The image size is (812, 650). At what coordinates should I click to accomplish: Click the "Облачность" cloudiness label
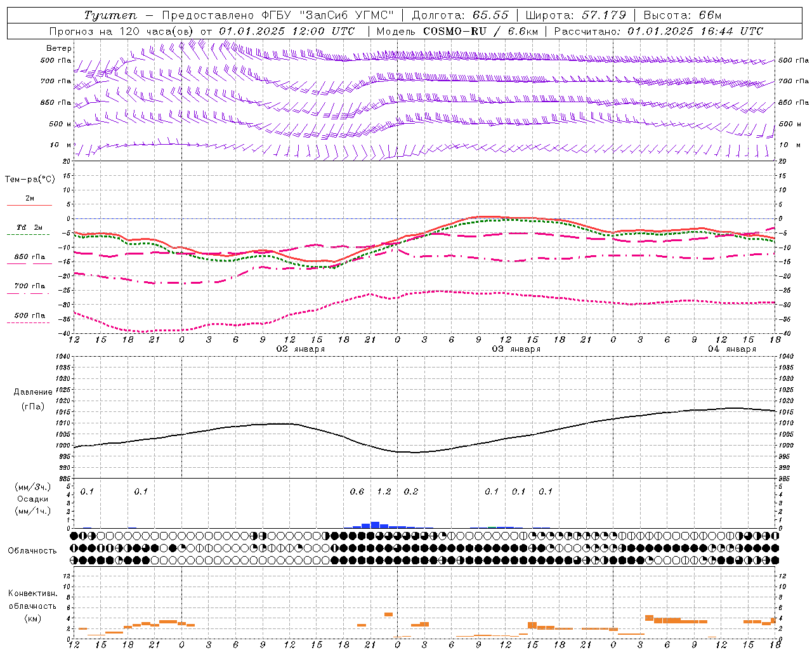32,551
